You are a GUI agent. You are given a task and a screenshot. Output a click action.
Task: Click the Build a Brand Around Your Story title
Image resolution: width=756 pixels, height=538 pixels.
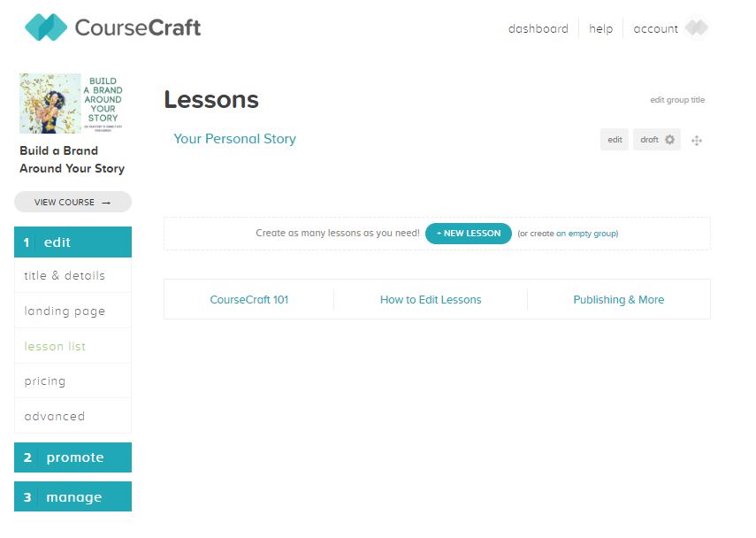[x=72, y=159]
